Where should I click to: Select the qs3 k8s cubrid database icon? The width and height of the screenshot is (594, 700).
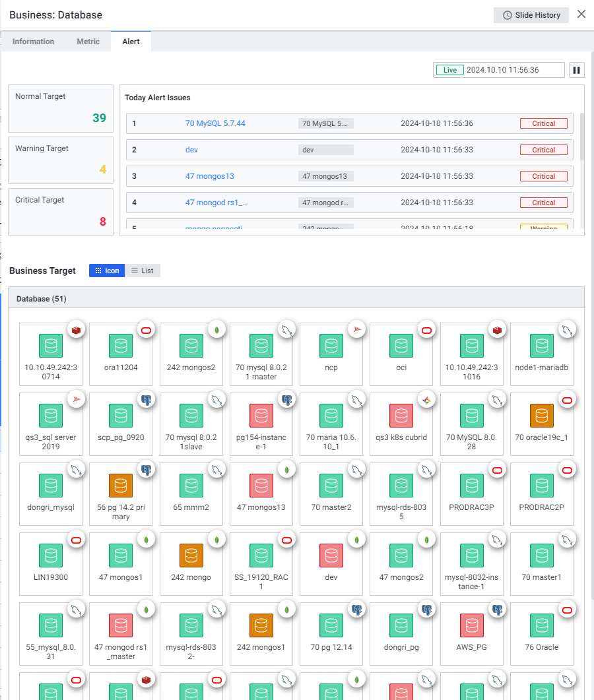tap(401, 416)
